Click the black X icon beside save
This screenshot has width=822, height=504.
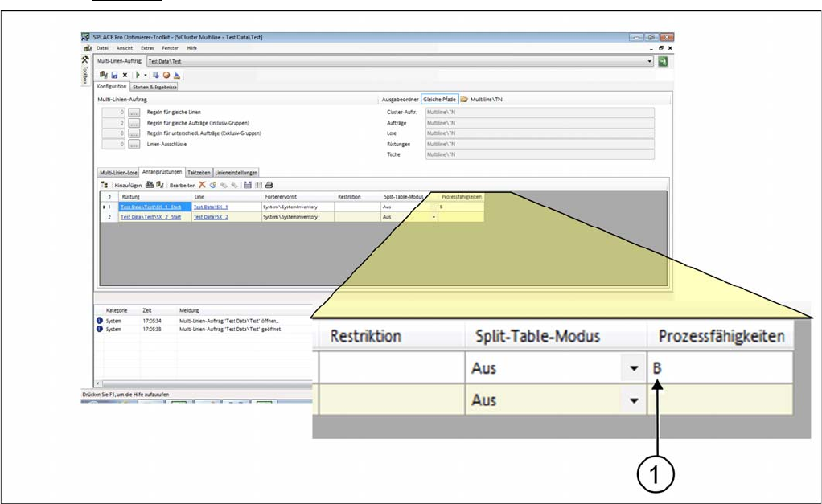pyautogui.click(x=125, y=74)
